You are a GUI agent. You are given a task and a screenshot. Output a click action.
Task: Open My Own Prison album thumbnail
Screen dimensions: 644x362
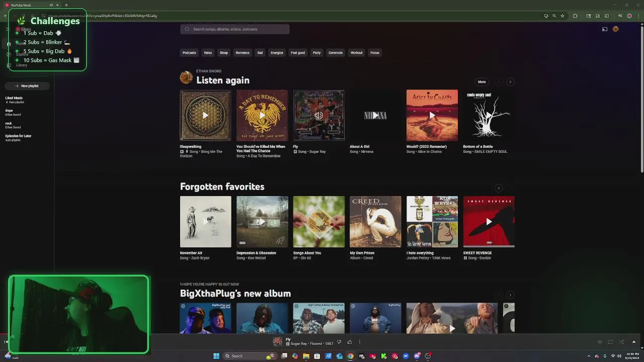pyautogui.click(x=375, y=222)
